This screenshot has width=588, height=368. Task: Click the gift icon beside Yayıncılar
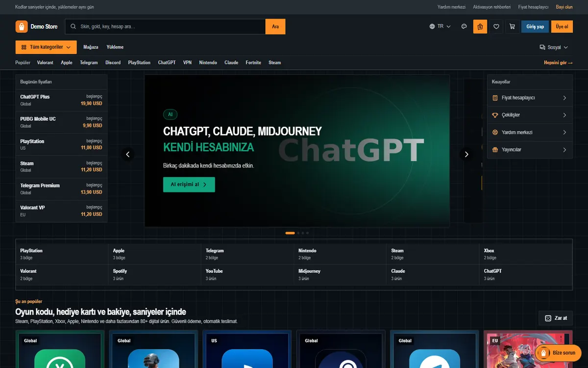[x=495, y=150]
